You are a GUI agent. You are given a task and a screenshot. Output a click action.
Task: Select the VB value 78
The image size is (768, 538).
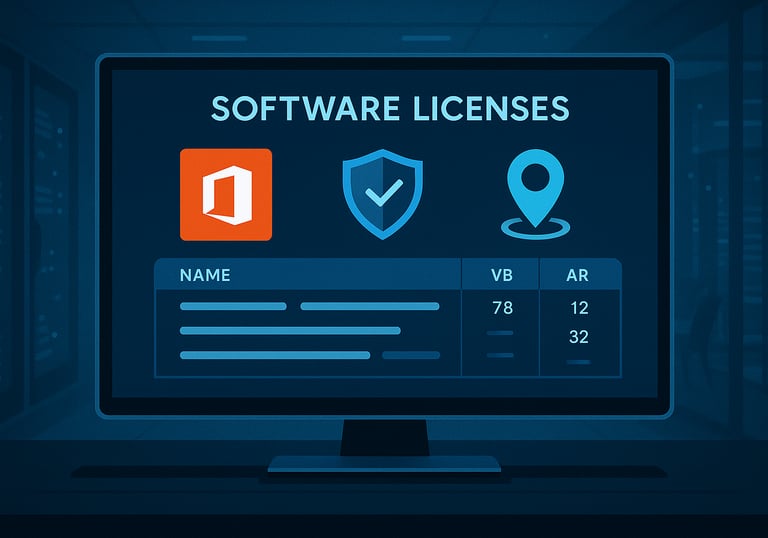(503, 308)
